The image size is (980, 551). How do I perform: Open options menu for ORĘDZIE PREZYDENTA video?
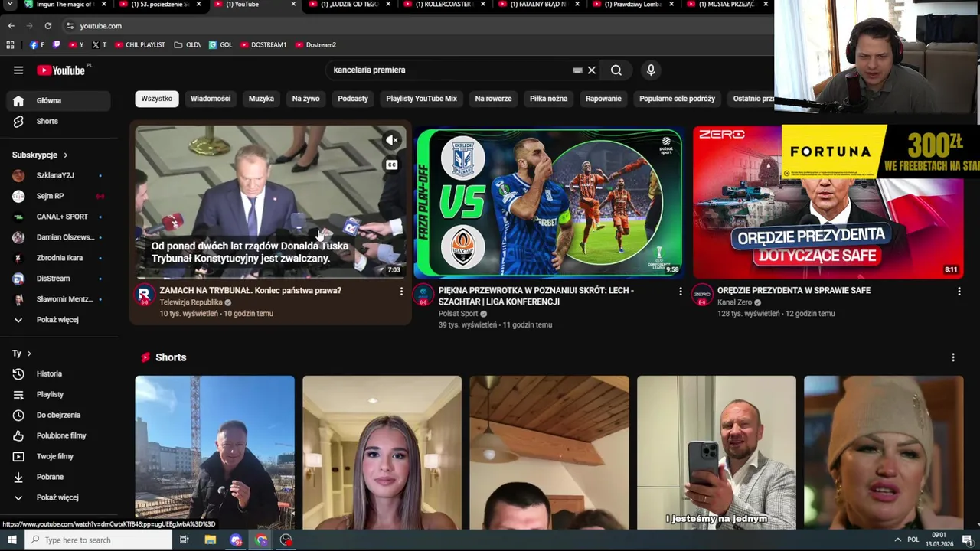tap(959, 292)
